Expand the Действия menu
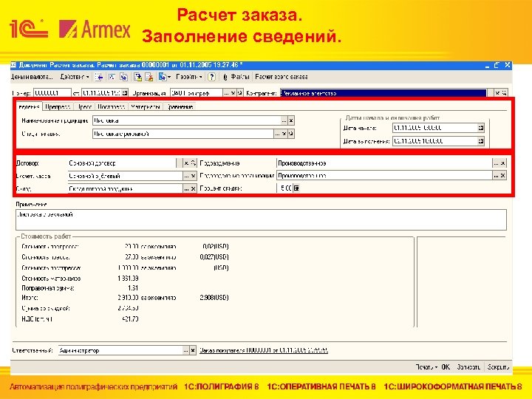The image size is (532, 399). tap(75, 77)
